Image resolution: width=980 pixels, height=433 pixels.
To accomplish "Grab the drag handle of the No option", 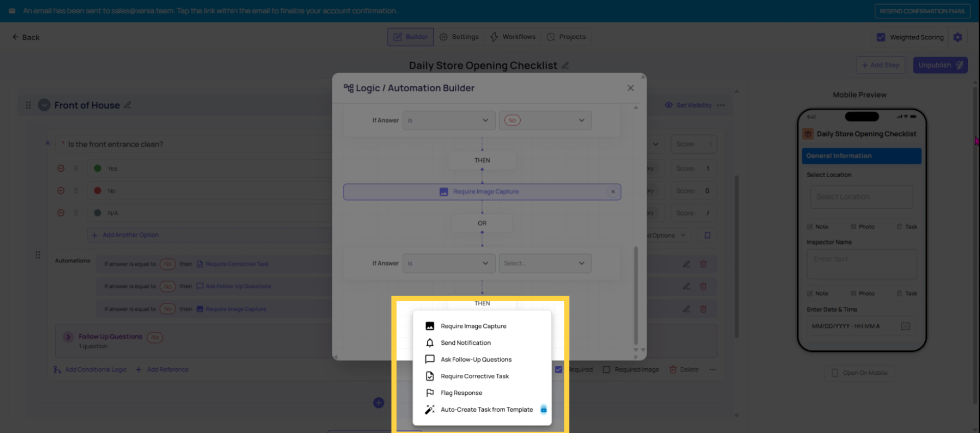I will coord(76,191).
